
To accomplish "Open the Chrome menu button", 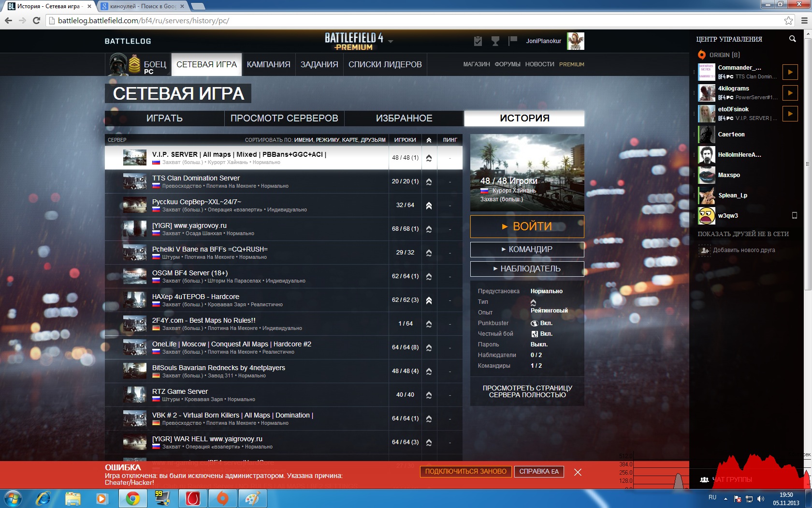I will (x=804, y=20).
